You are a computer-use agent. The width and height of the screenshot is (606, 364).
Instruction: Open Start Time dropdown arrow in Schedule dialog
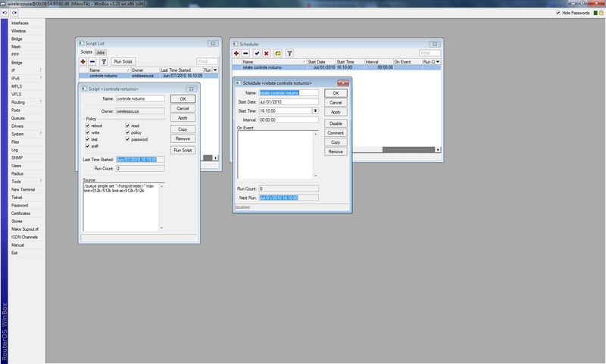[x=315, y=110]
